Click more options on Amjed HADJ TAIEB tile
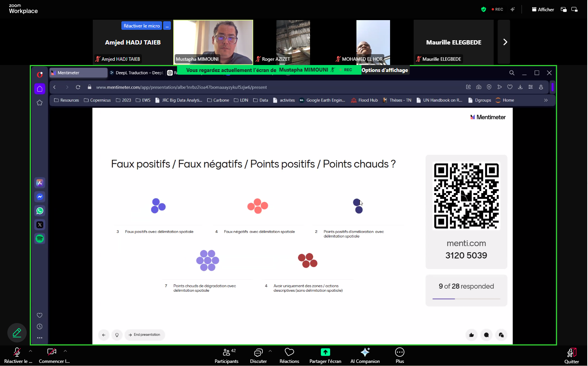Screen dimensions: 588x366 pos(167,26)
